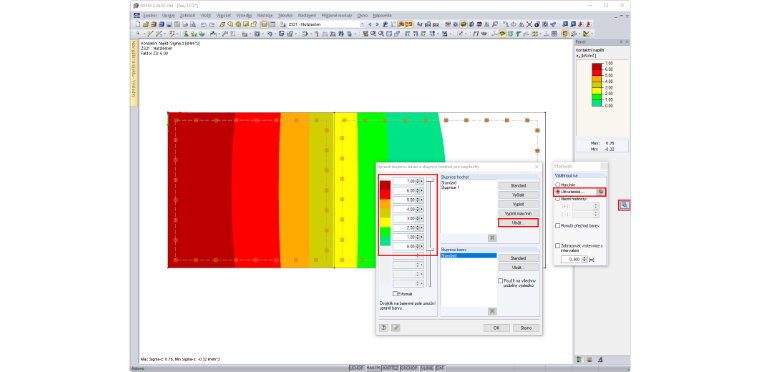Viewport: 760px width, 372px height.
Task: Select the Mezní hodnoty radio option
Action: coord(557,198)
